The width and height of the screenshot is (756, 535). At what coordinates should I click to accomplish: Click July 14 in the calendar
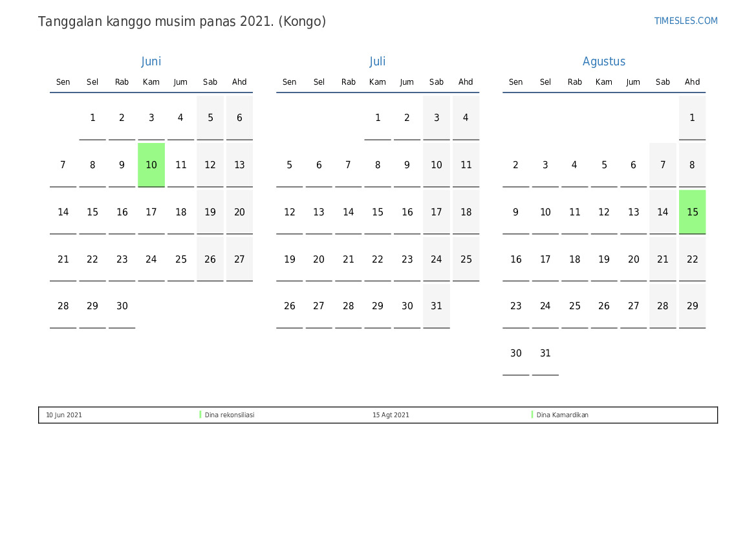point(349,212)
